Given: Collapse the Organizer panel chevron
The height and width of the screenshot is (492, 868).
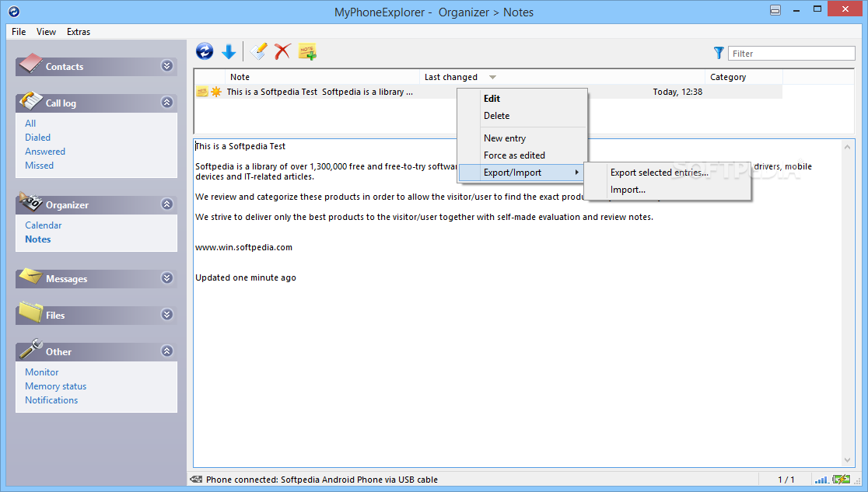Looking at the screenshot, I should pos(166,204).
